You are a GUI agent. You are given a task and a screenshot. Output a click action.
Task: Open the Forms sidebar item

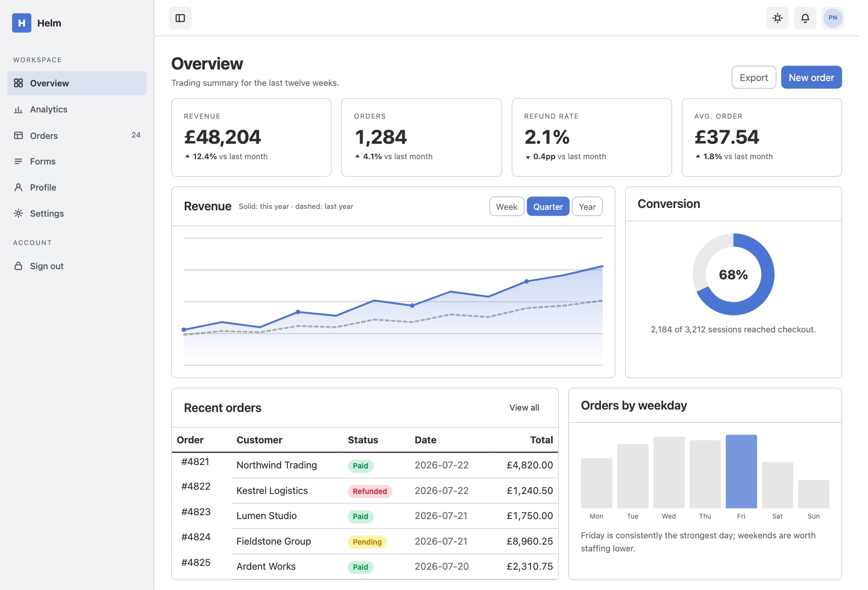pos(77,162)
